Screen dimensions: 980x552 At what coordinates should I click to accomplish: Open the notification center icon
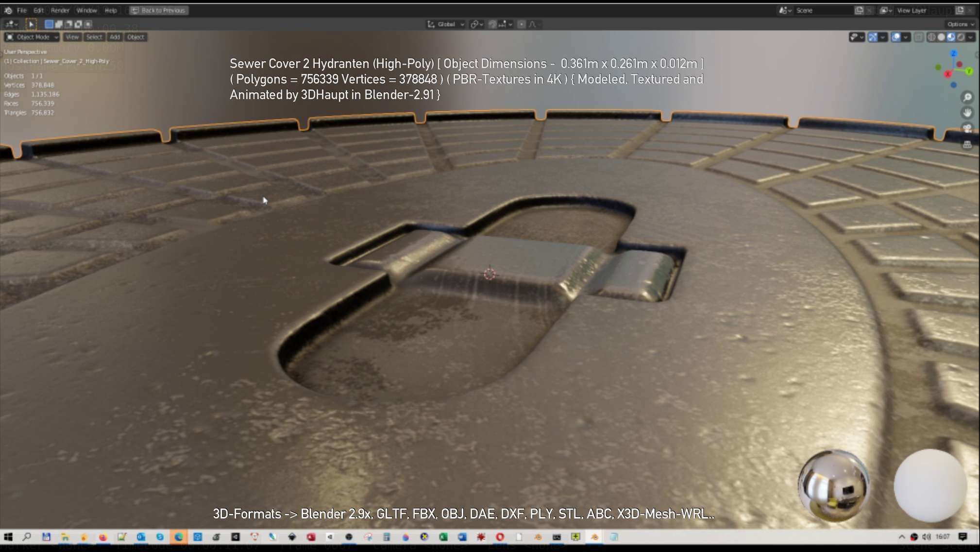963,537
